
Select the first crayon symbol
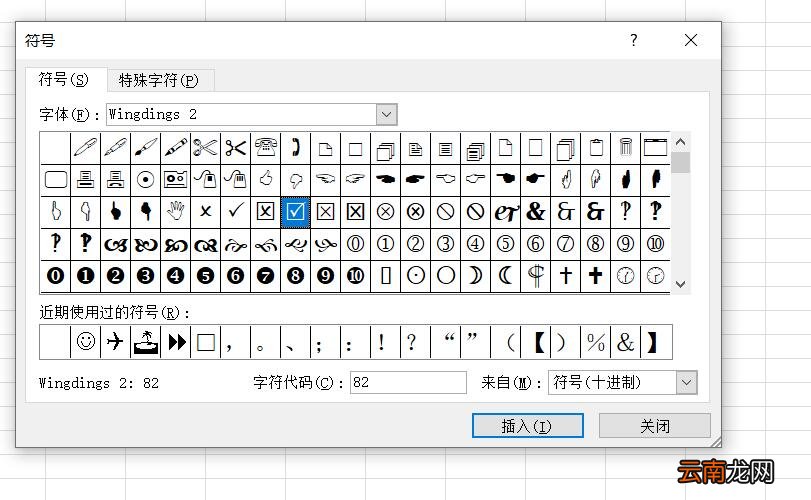[x=175, y=148]
